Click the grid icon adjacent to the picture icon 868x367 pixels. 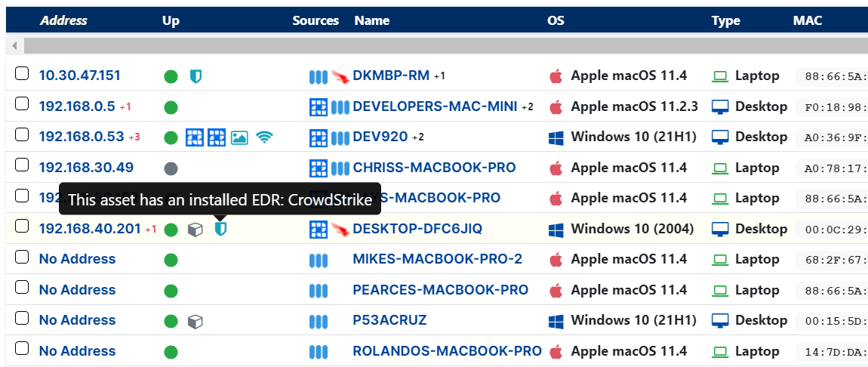click(217, 137)
